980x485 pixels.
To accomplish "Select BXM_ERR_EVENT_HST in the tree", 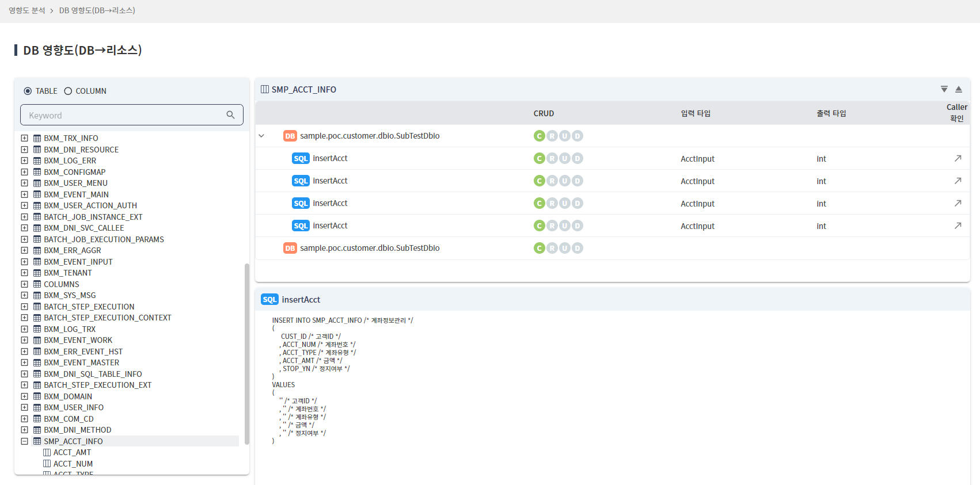I will click(83, 352).
